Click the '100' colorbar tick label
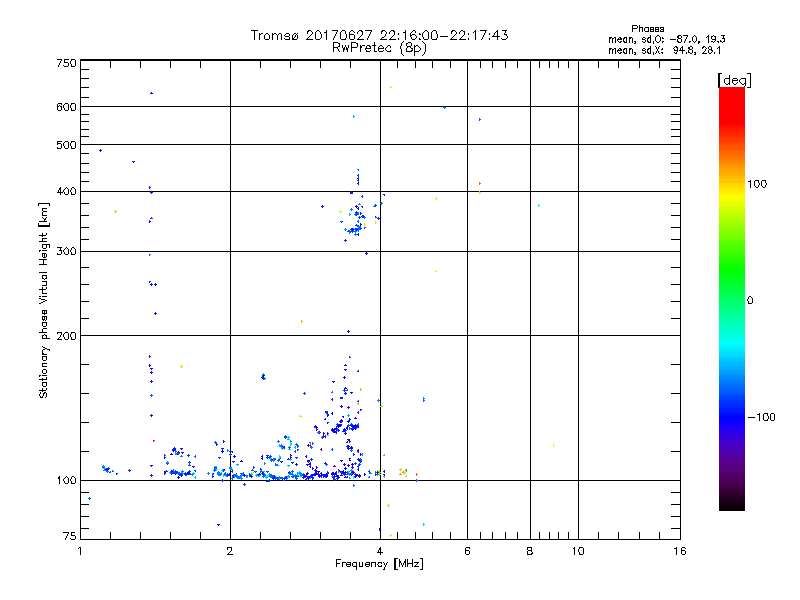The image size is (800, 600). tap(757, 184)
